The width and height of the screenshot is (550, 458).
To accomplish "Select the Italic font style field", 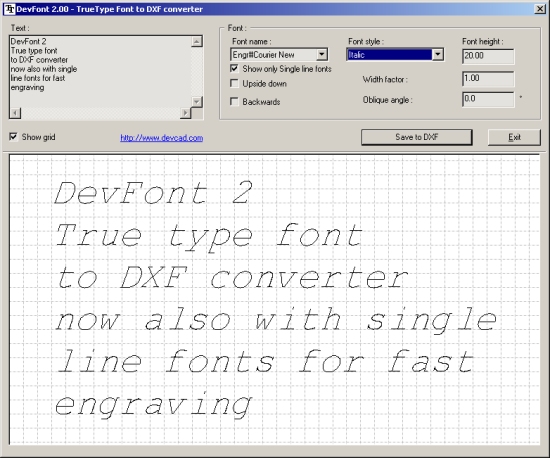I will [x=389, y=55].
